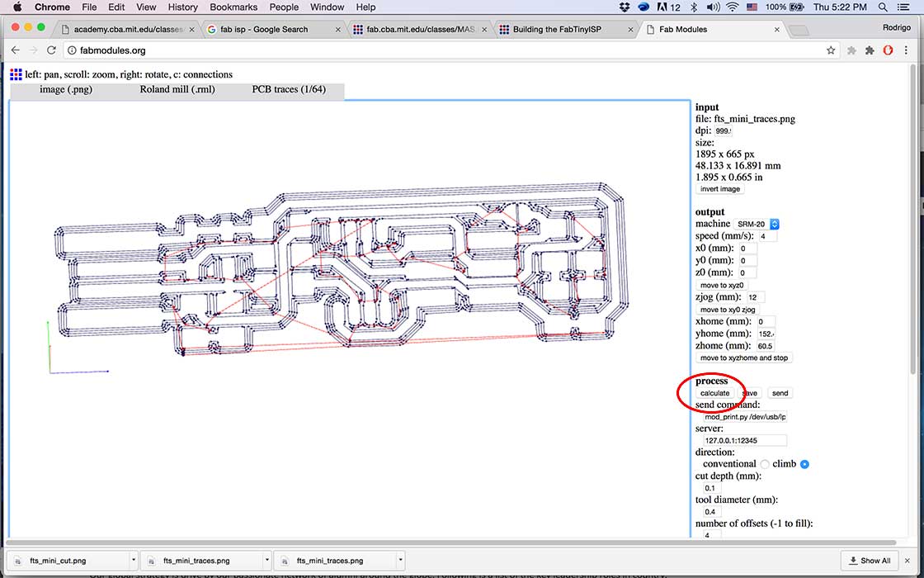The width and height of the screenshot is (924, 578).
Task: Click the Dropbox menu bar icon
Action: tap(625, 7)
